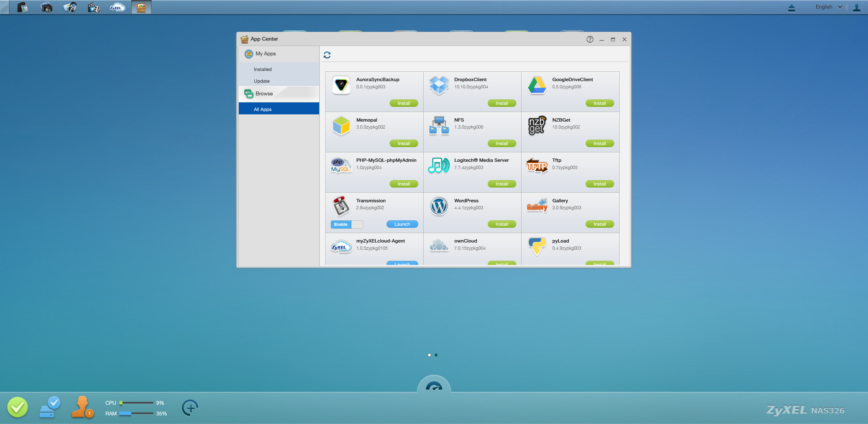Click the storage status icon in bottom bar
Screen dimensions: 868x424
pos(50,407)
